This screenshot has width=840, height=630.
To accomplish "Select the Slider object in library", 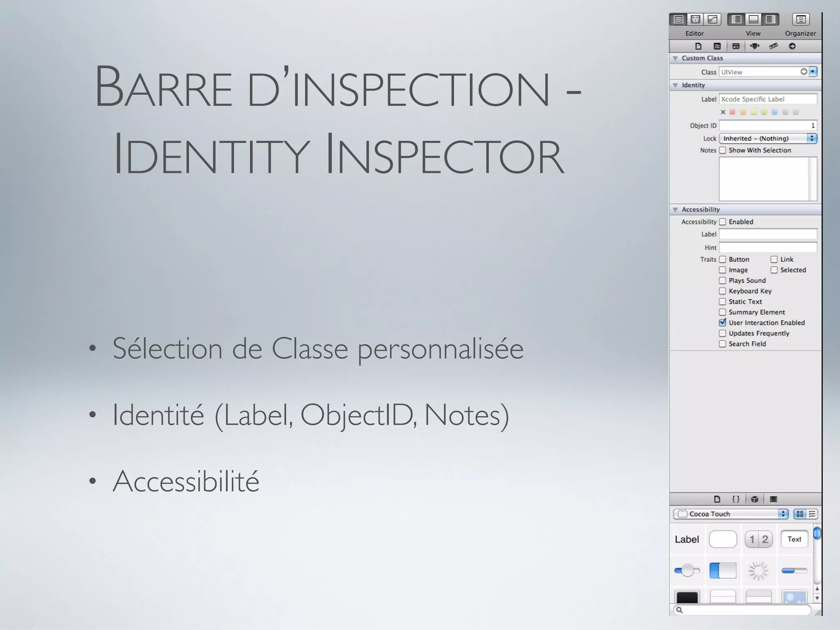I will [x=687, y=571].
